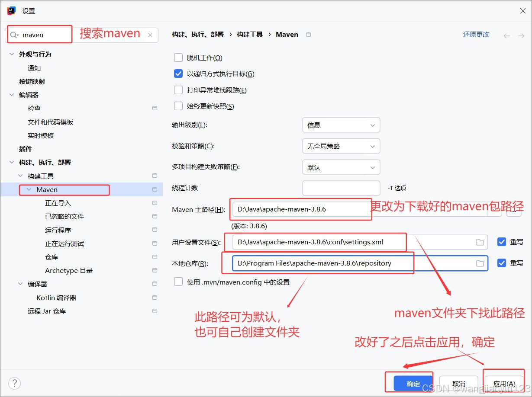Screen dimensions: 532x397
Task: Select 通知 in settings tree
Action: [34, 68]
